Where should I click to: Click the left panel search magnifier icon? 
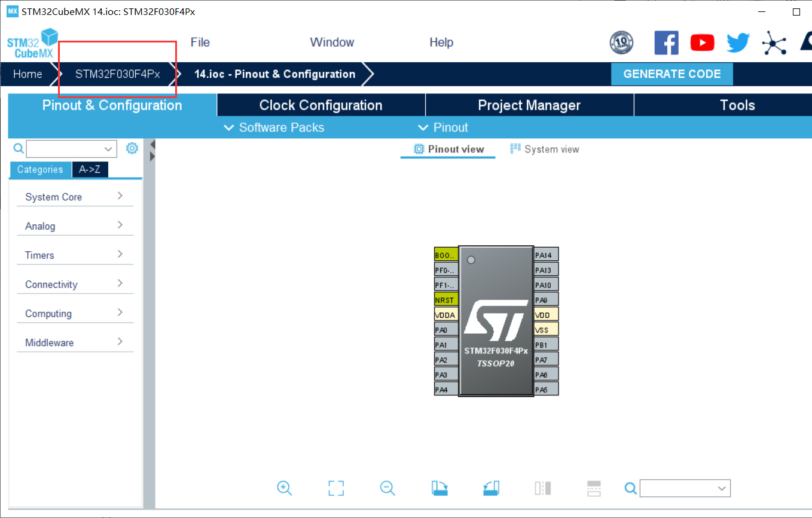(19, 148)
